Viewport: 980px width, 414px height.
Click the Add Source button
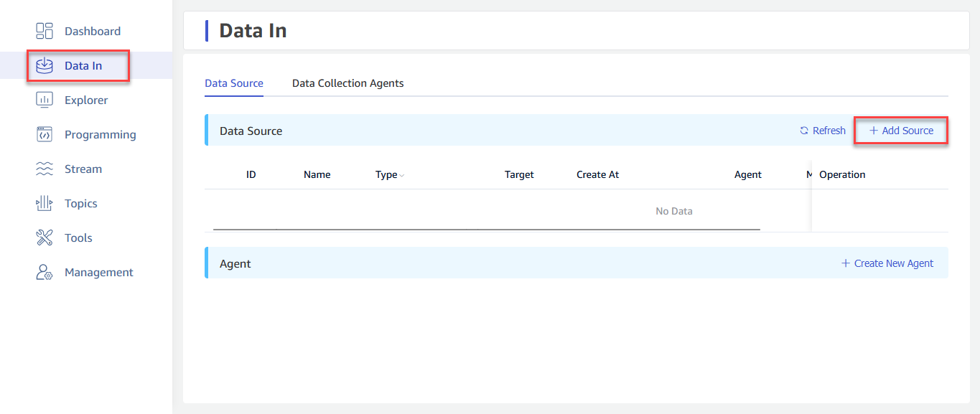(901, 130)
